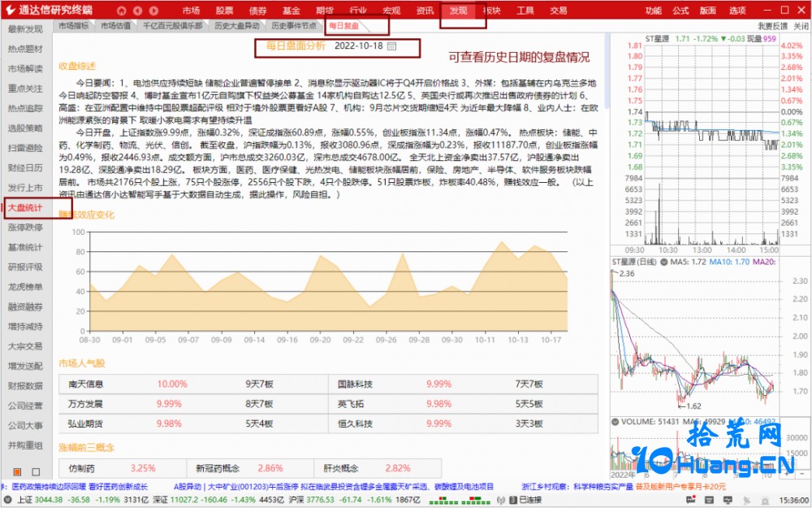This screenshot has width=812, height=508.
Task: Open 大宗交易 in the left sidebar
Action: [25, 345]
